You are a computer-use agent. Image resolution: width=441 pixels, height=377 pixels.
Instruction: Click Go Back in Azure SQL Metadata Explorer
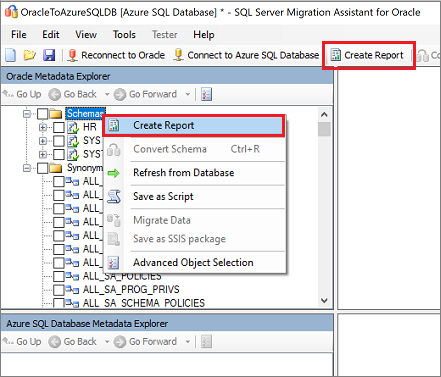coord(73,342)
